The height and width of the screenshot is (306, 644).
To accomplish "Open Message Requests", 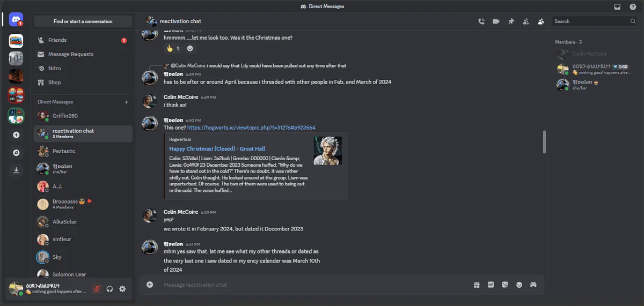I will [83, 54].
